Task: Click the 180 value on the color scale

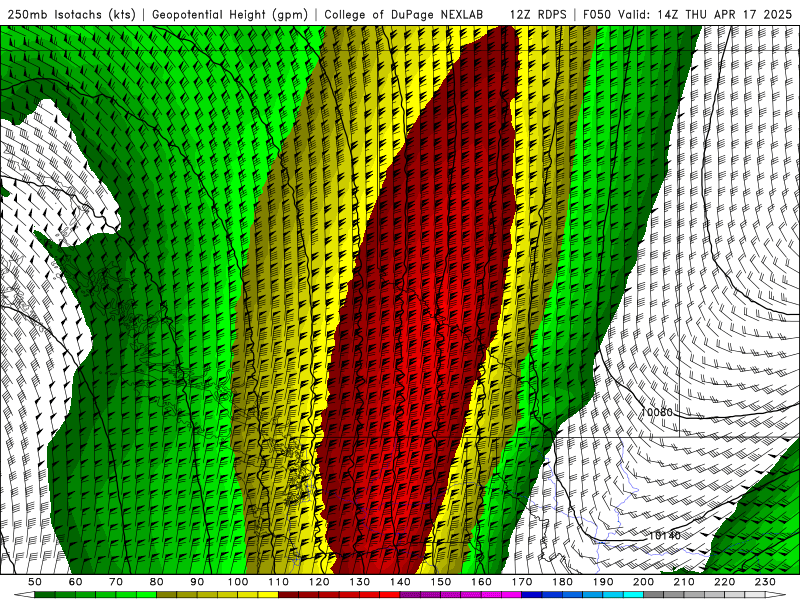Action: 563,582
